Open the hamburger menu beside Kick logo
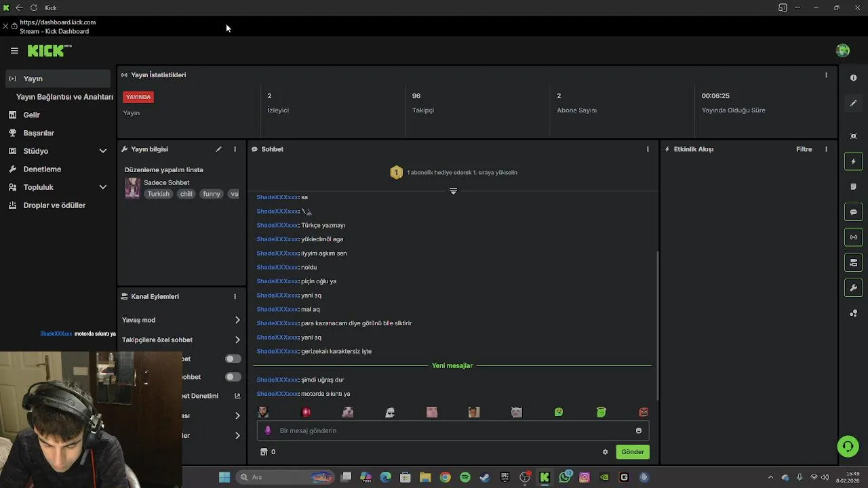Viewport: 868px width, 488px height. click(x=14, y=51)
